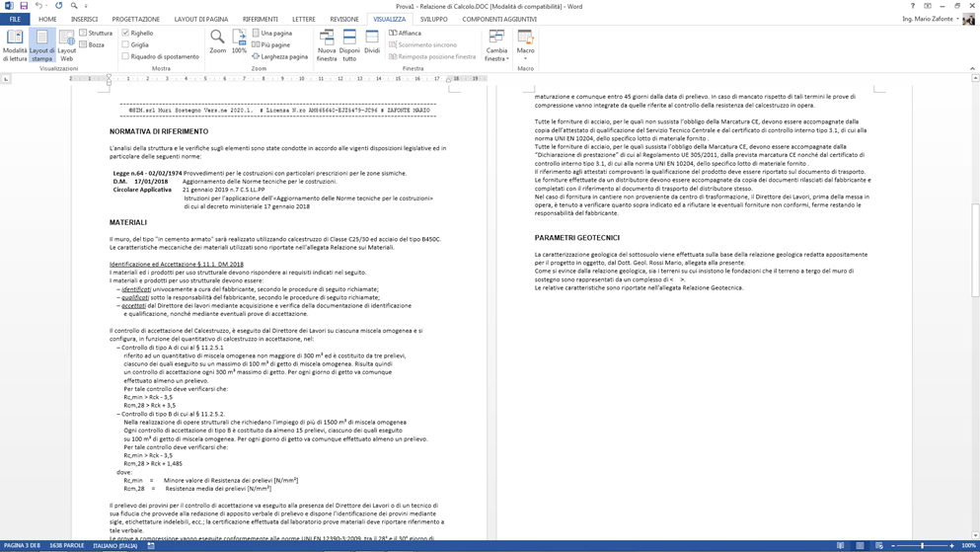This screenshot has height=552, width=980.
Task: Open the LAYOUT DI PAGINA tab
Action: pyautogui.click(x=200, y=20)
